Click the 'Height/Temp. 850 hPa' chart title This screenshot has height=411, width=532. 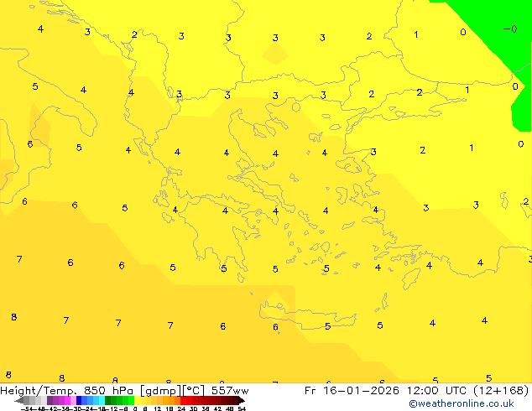(66, 391)
